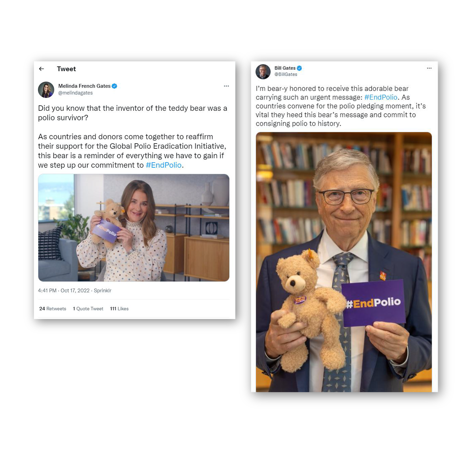Image resolution: width=476 pixels, height=476 pixels.
Task: Click the back arrow beside Tweet header
Action: [x=41, y=69]
